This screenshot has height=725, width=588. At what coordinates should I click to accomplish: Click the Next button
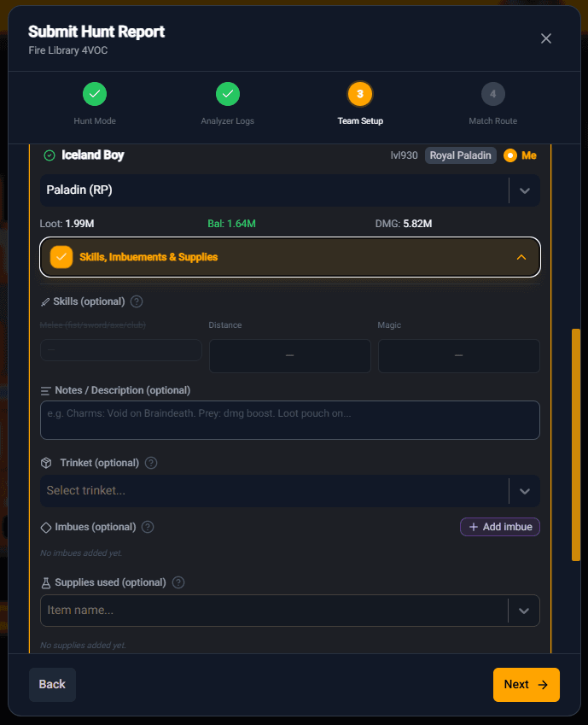coord(526,684)
